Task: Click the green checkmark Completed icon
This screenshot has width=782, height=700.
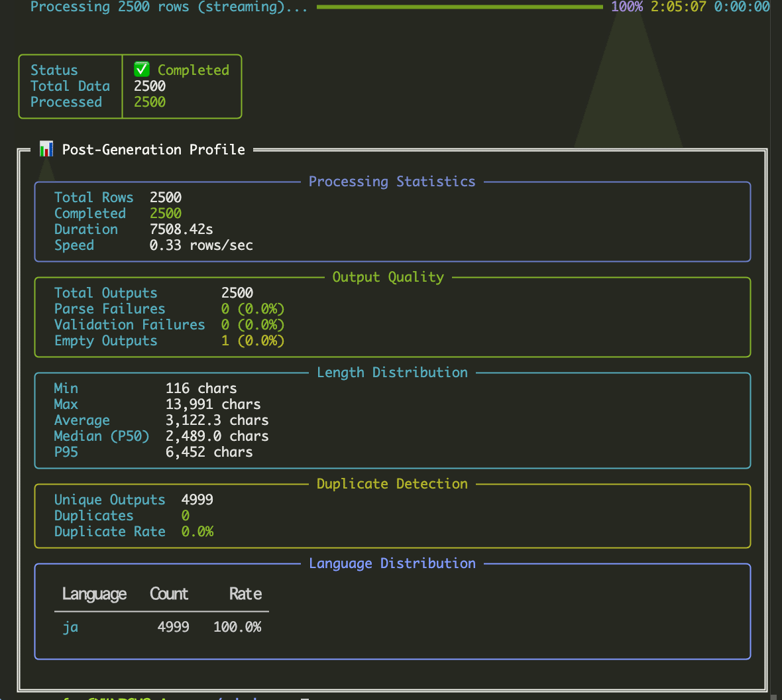Action: pyautogui.click(x=142, y=70)
